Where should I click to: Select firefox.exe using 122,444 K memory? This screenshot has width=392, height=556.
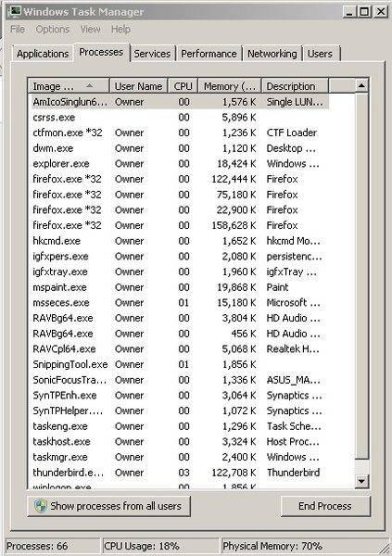coord(179,179)
